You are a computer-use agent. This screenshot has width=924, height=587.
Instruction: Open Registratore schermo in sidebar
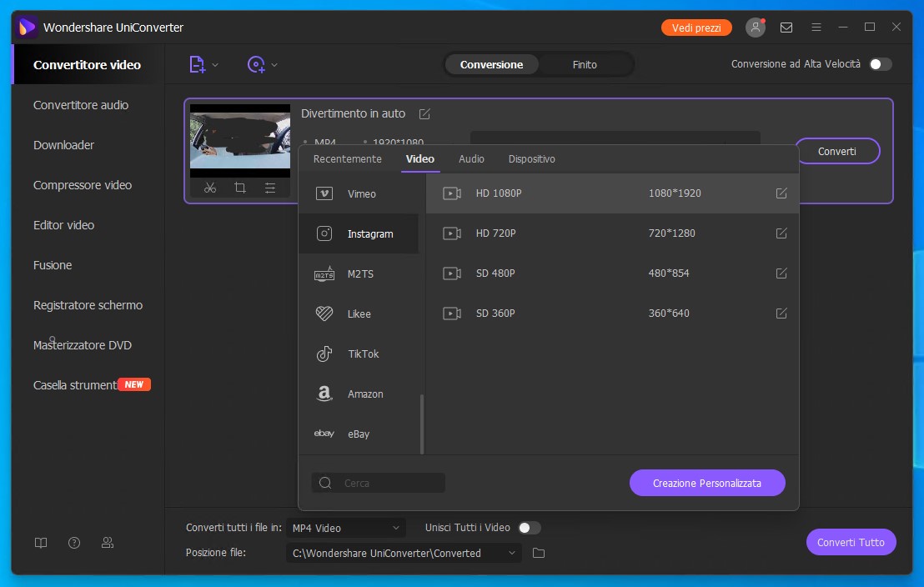88,305
